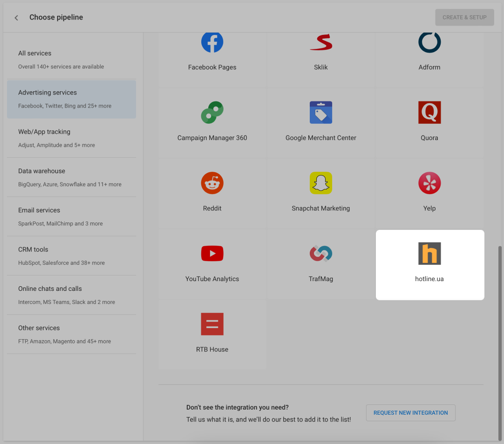
Task: Choose the TrafMag link icon
Action: click(x=321, y=253)
